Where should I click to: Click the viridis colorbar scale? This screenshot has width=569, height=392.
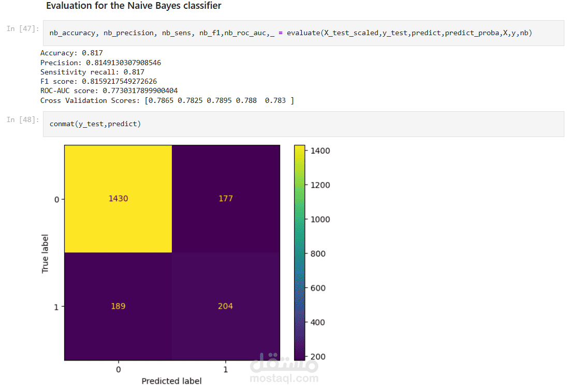[299, 252]
